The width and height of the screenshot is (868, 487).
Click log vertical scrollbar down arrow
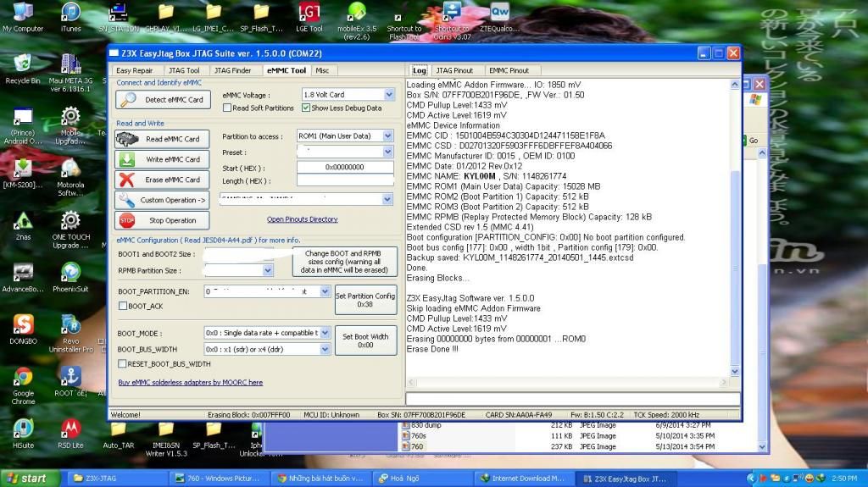point(735,371)
